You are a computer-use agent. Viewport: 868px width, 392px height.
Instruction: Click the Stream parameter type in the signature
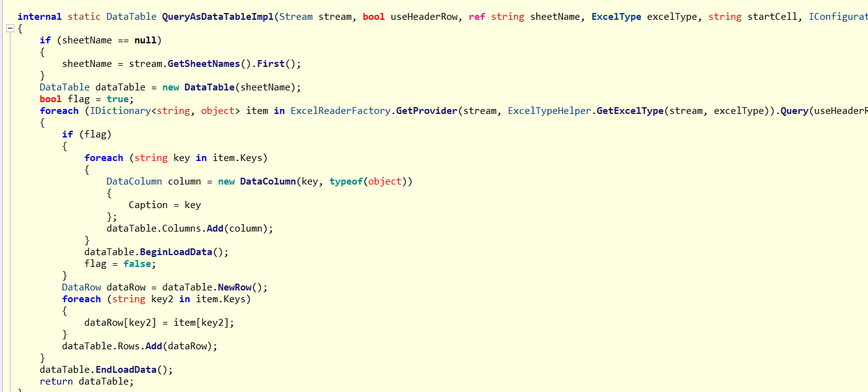[296, 17]
